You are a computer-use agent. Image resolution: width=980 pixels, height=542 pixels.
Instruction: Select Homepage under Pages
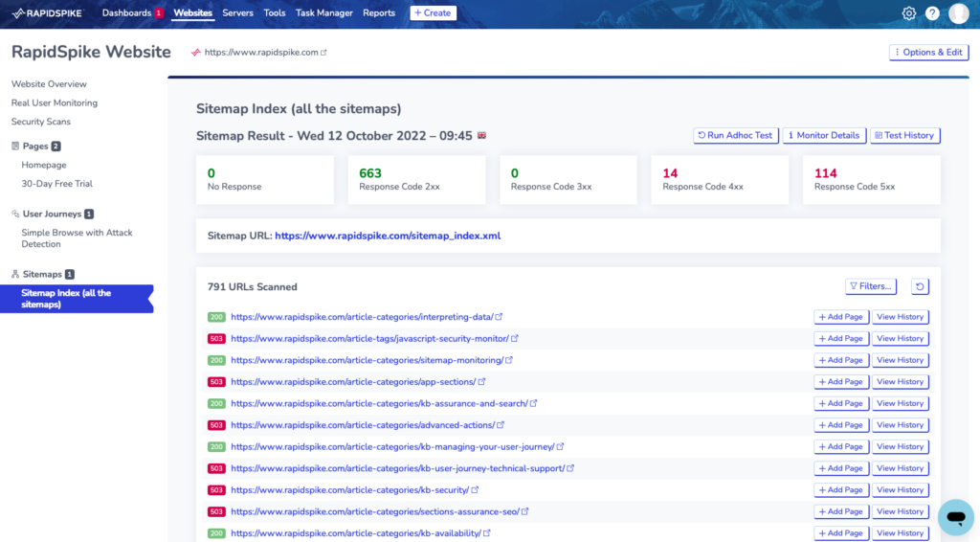tap(44, 165)
